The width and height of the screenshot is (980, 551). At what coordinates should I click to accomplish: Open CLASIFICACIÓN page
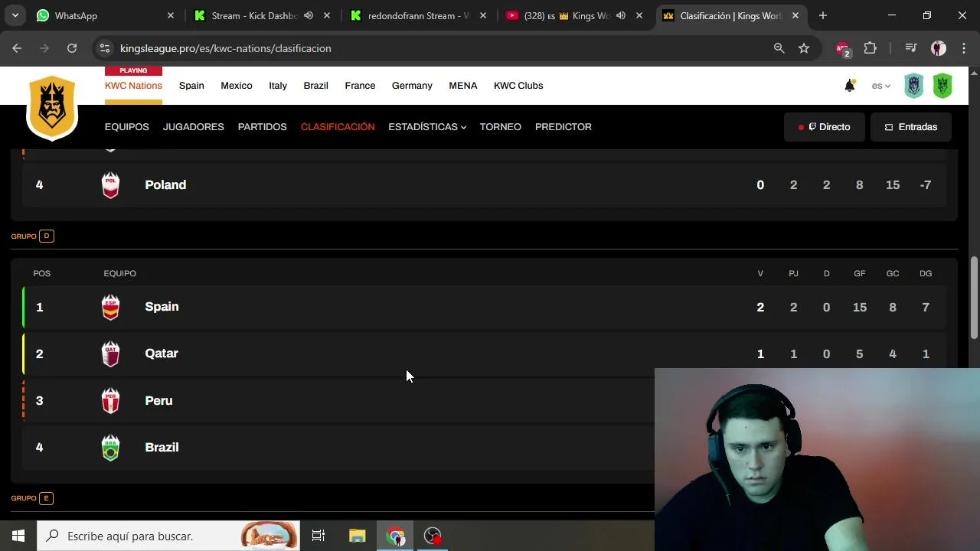[338, 127]
